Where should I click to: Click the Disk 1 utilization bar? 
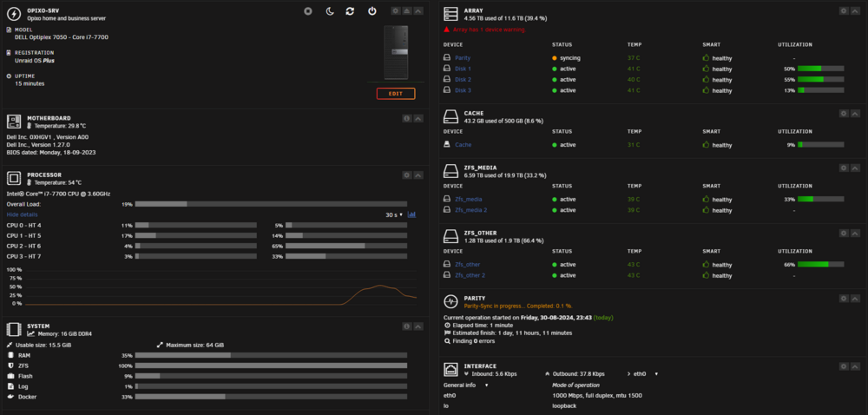(x=820, y=69)
